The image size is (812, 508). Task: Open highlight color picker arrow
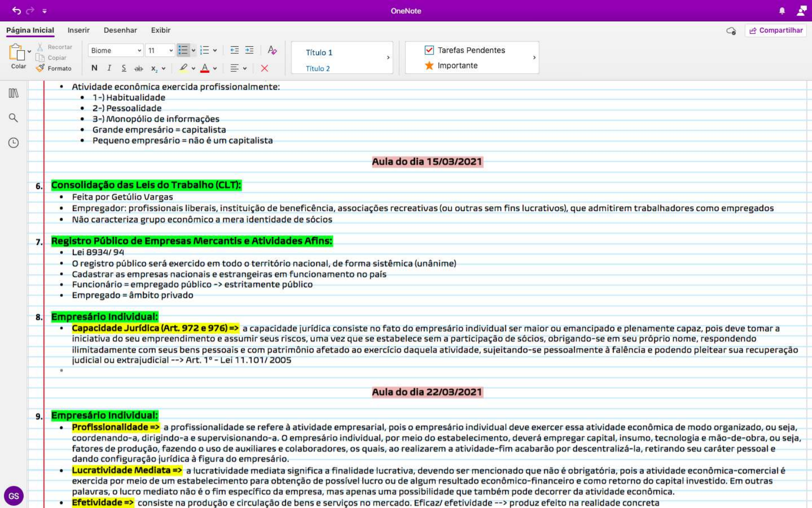[x=193, y=68]
